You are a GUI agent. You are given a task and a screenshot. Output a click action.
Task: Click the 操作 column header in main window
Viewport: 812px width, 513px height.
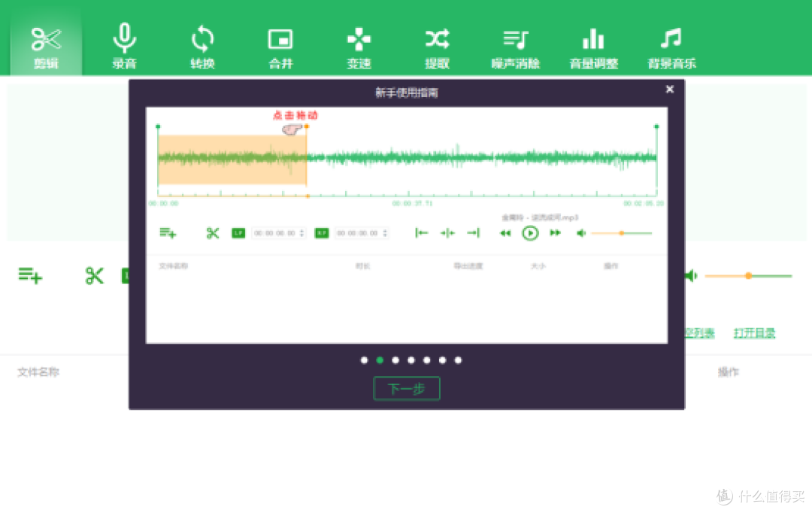click(x=728, y=372)
